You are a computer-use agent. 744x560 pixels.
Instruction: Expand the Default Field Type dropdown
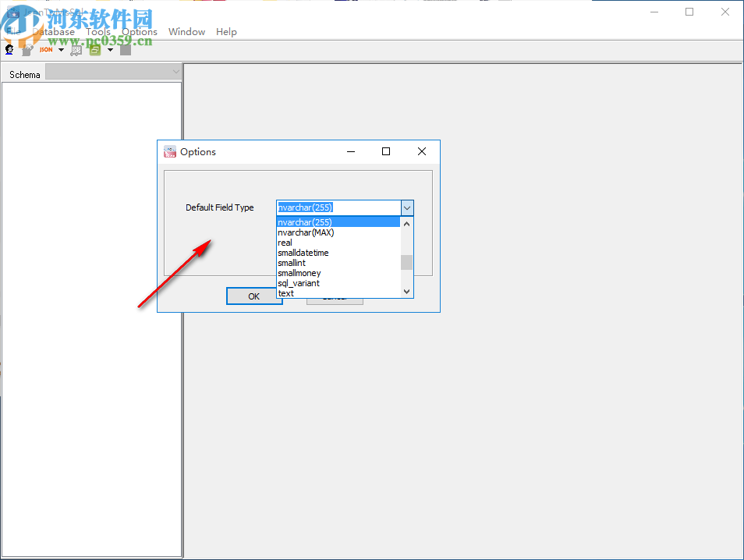point(407,207)
